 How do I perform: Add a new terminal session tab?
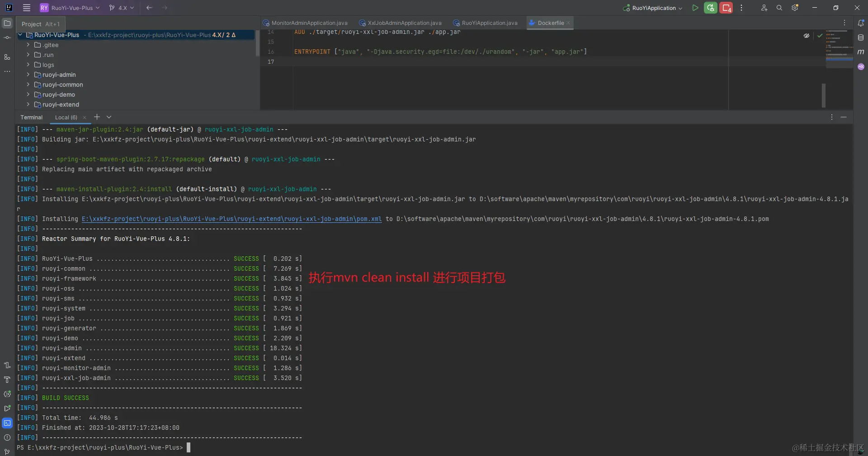click(x=97, y=117)
